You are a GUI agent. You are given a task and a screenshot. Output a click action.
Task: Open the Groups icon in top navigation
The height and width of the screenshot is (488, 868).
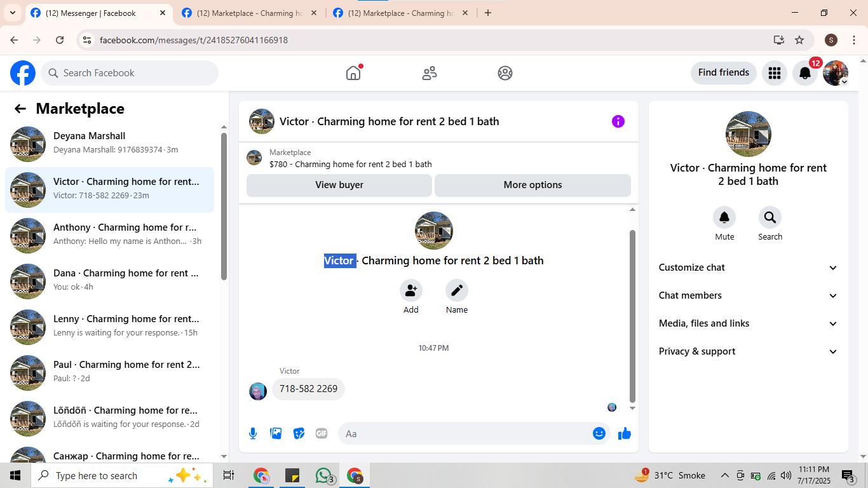(x=505, y=73)
